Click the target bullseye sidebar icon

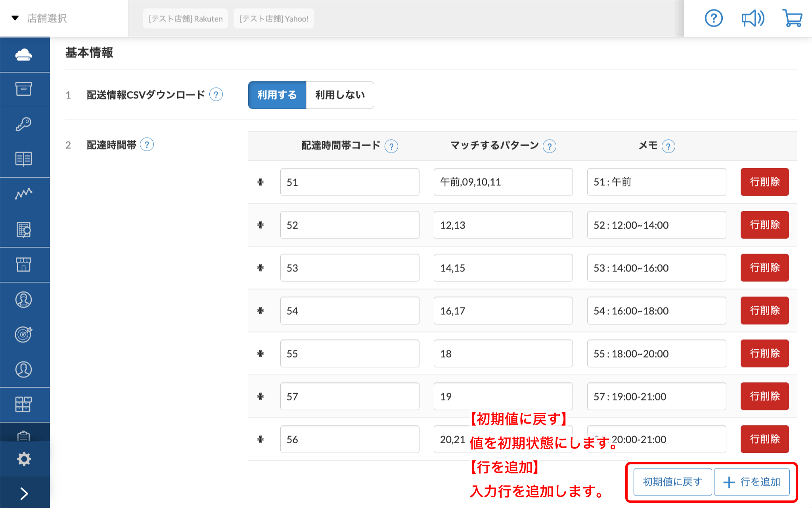(24, 334)
